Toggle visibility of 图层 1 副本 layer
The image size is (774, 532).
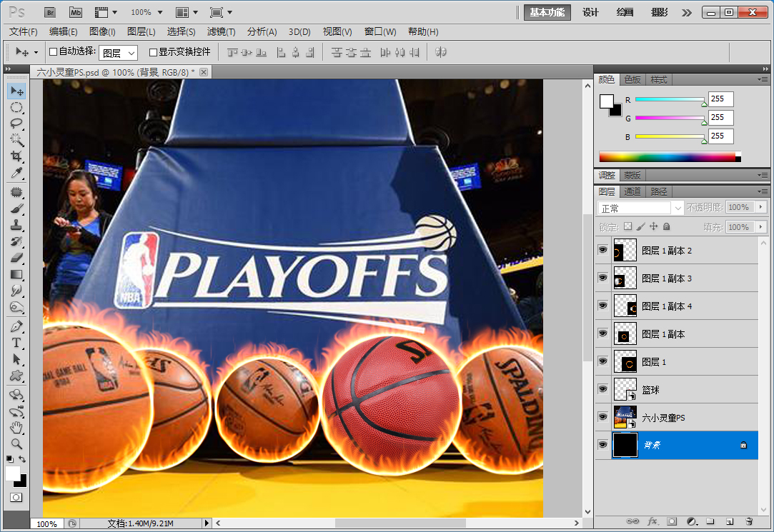[x=602, y=333]
